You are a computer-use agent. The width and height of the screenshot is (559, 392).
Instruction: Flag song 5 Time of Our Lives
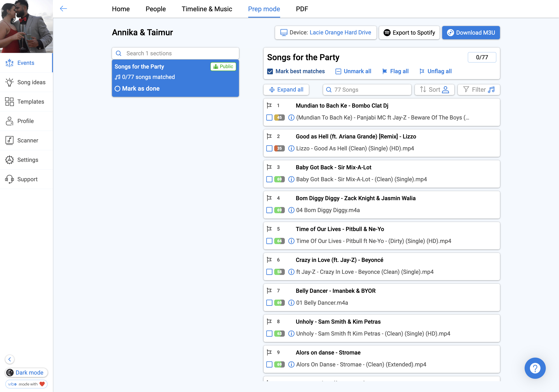(269, 229)
